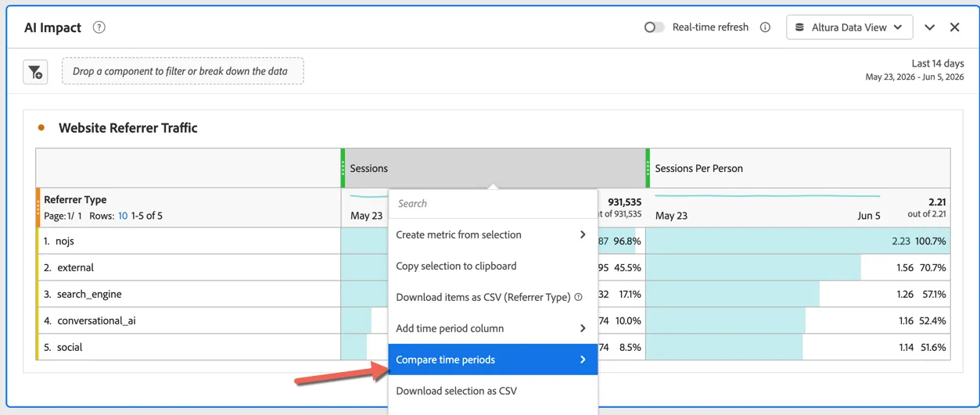The image size is (980, 415).
Task: Click the Sessions total 931,535
Action: click(624, 202)
